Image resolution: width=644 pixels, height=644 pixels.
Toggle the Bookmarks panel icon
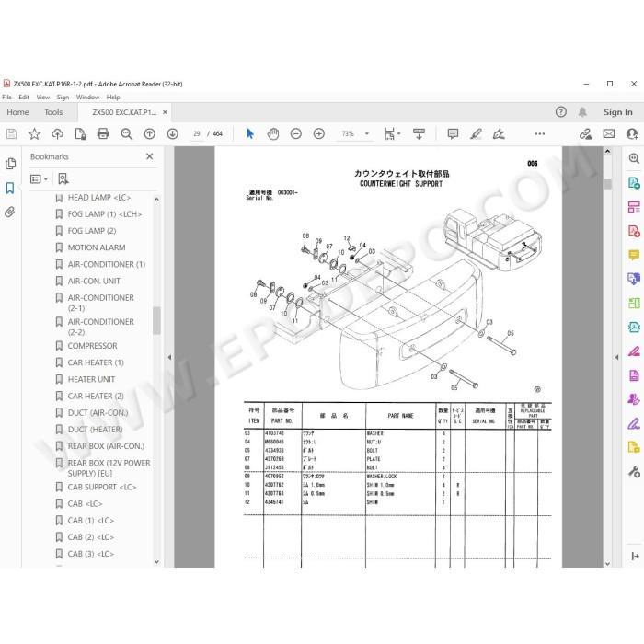pos(10,188)
